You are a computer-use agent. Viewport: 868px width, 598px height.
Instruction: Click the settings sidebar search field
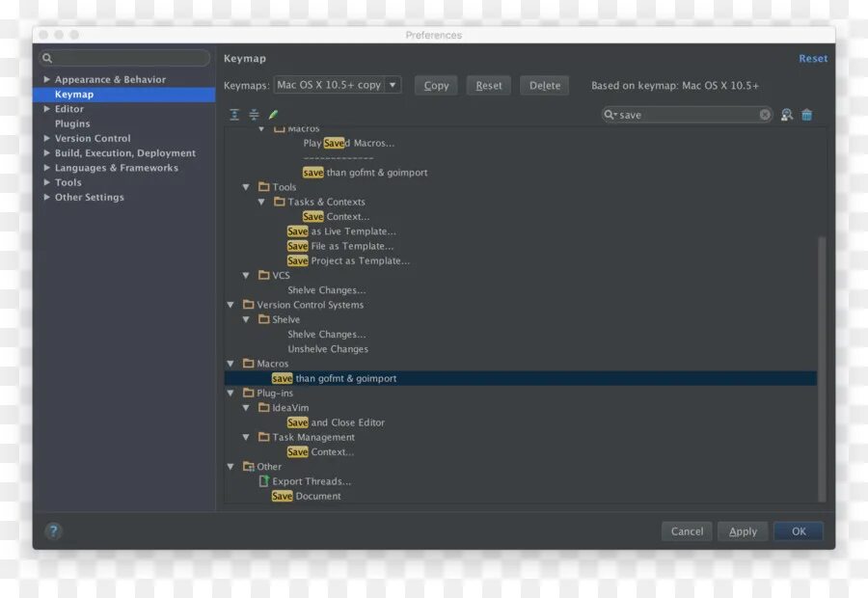(124, 58)
